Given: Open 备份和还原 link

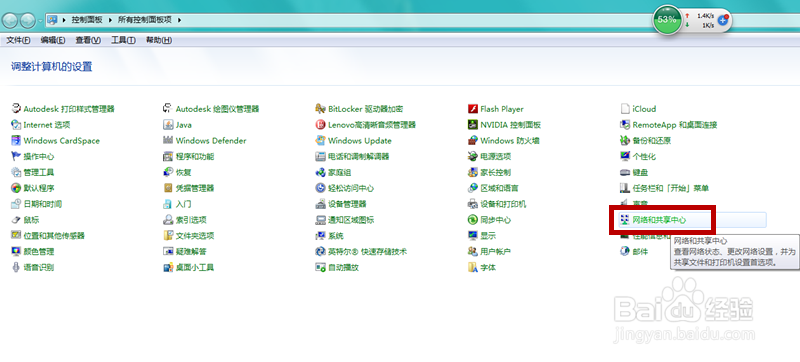Looking at the screenshot, I should click(652, 140).
